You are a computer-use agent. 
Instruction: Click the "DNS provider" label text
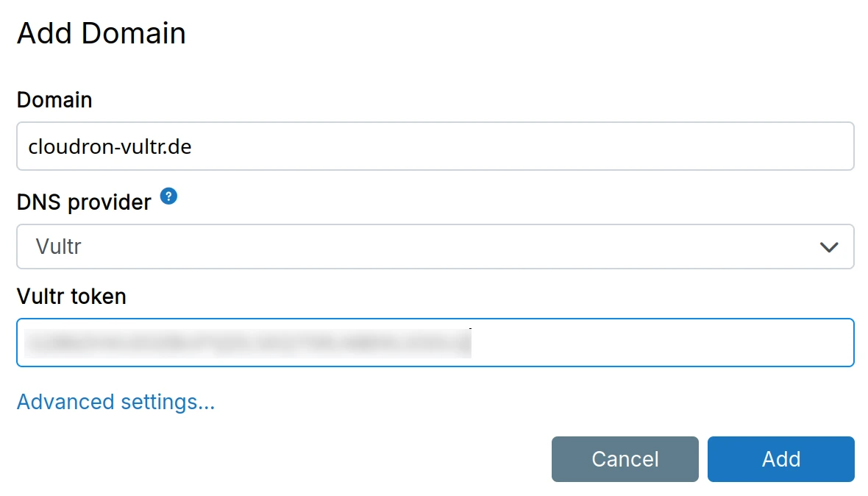click(84, 201)
